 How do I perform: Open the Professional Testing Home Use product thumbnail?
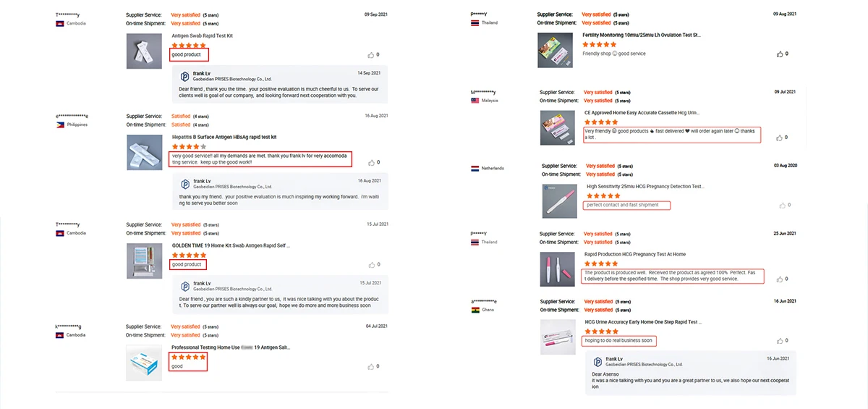(144, 363)
